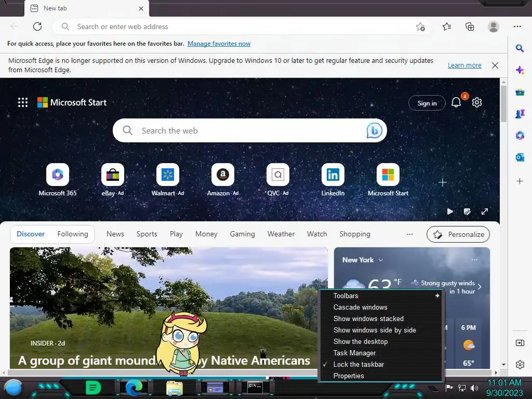The width and height of the screenshot is (532, 399).
Task: Click the Windows Start orb
Action: click(x=14, y=388)
